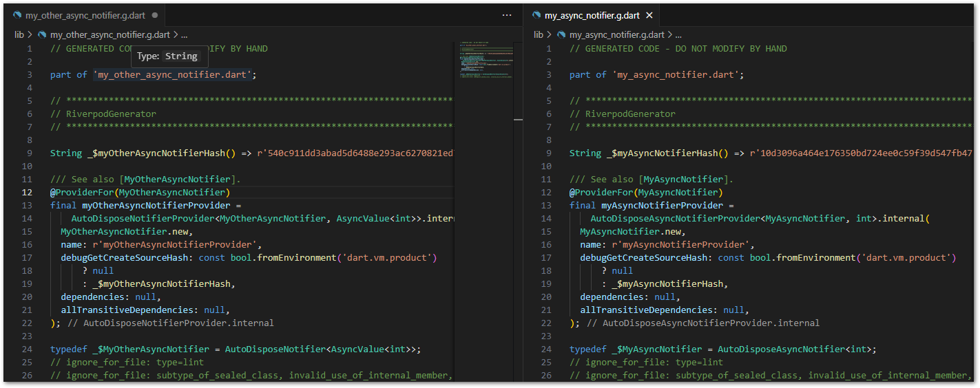
Task: Click Dart icon on my_async_notifier.g.dart tab
Action: (x=536, y=15)
